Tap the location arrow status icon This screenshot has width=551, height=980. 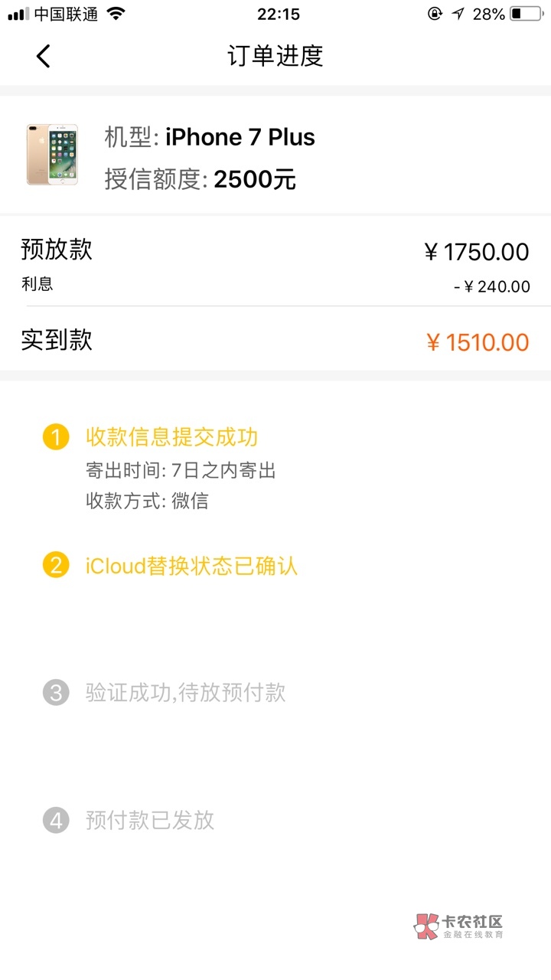tap(458, 14)
